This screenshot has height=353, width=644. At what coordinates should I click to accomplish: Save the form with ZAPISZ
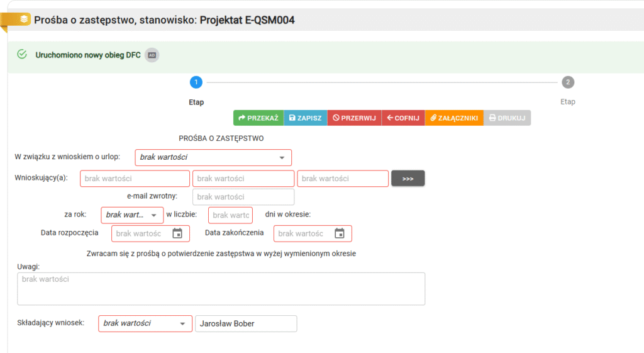(x=306, y=118)
